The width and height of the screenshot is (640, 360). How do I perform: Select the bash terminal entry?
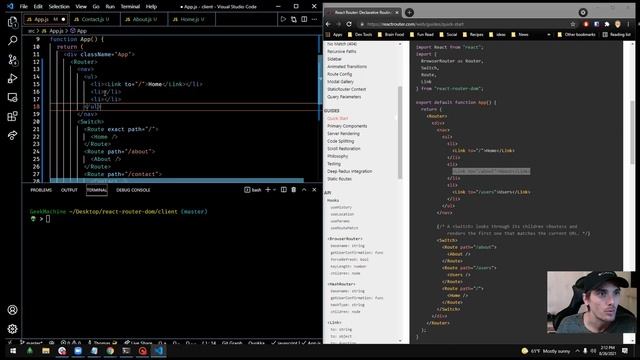(x=253, y=190)
